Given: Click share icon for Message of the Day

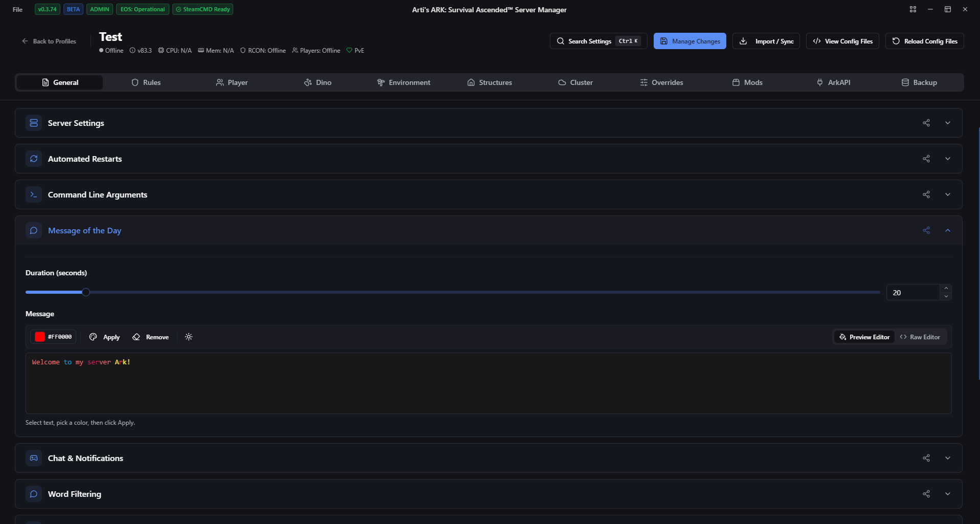Looking at the screenshot, I should [x=926, y=230].
